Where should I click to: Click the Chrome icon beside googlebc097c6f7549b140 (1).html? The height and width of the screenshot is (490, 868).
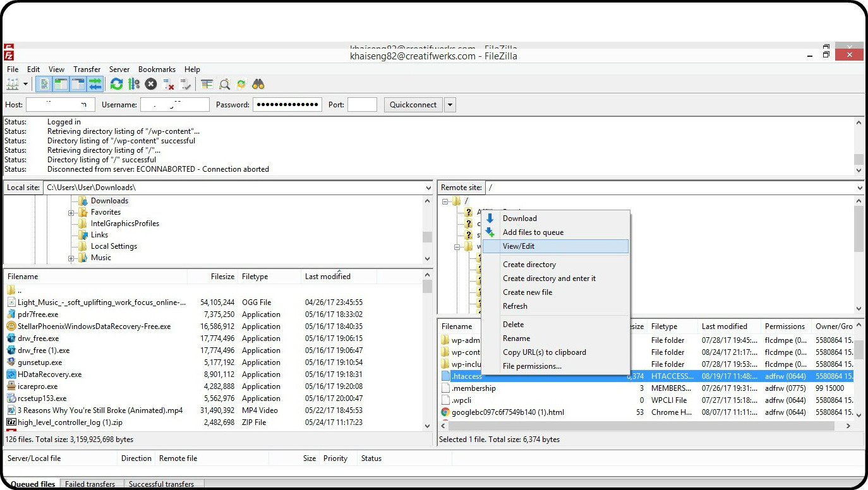[445, 412]
